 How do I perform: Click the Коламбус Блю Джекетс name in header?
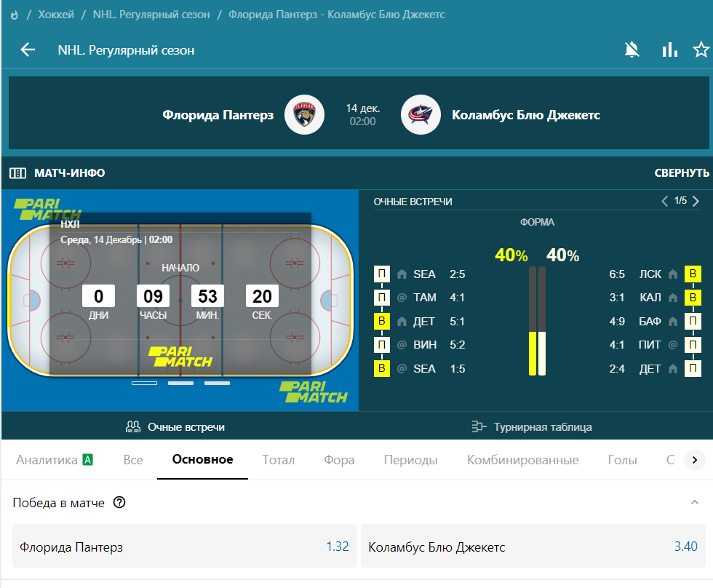click(525, 114)
